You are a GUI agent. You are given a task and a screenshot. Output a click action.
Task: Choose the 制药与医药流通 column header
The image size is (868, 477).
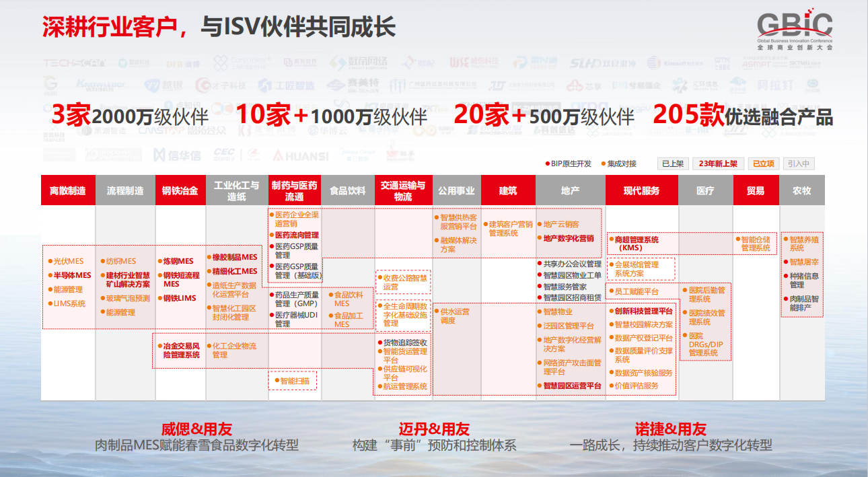point(294,190)
